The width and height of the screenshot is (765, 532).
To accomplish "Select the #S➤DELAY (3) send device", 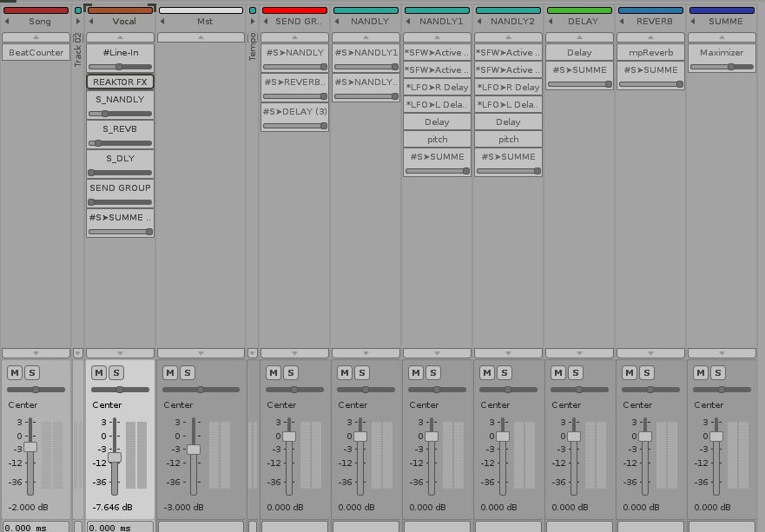I will pos(294,112).
